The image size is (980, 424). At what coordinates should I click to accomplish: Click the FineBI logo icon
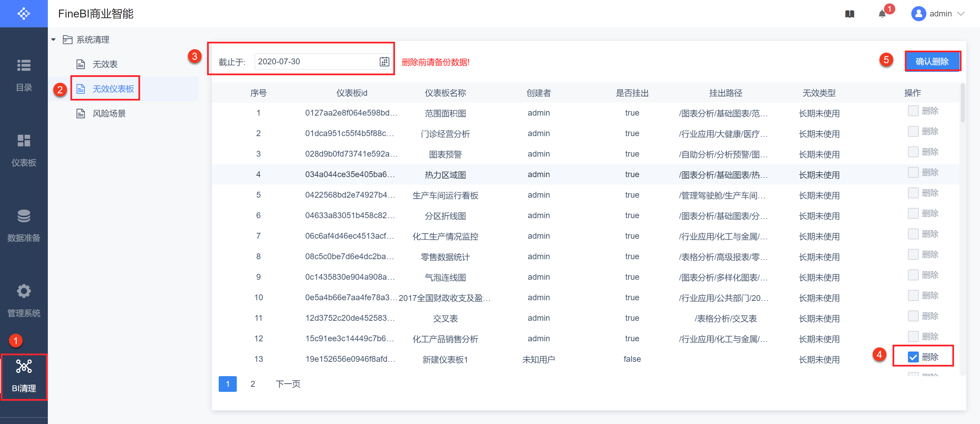click(x=24, y=14)
